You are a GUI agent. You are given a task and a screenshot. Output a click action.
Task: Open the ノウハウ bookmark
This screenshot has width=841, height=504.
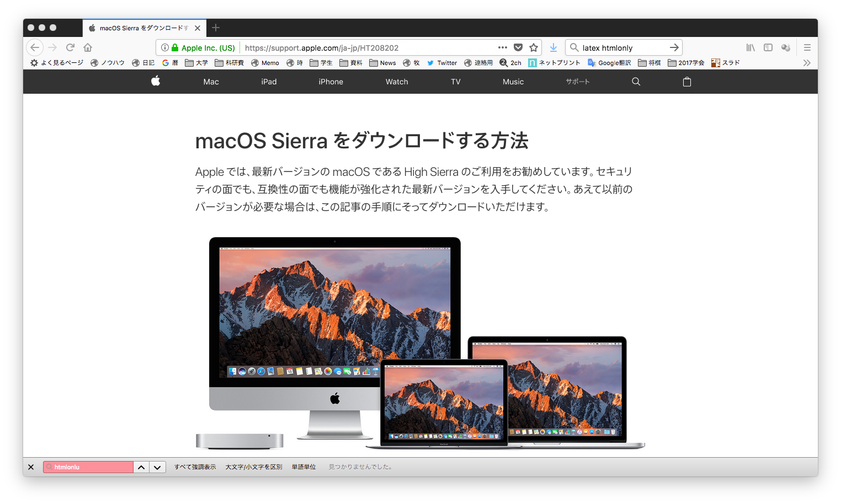108,63
